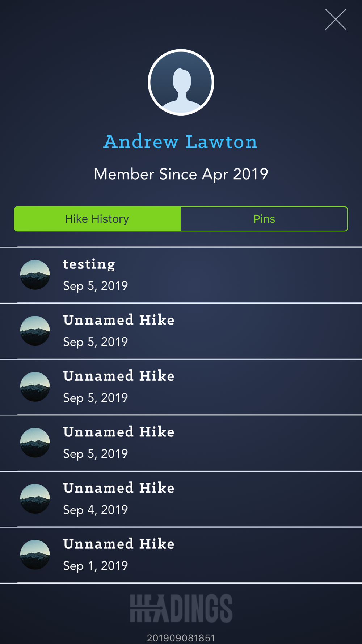Tap the build number 201909081851
362x644 pixels.
(x=181, y=638)
